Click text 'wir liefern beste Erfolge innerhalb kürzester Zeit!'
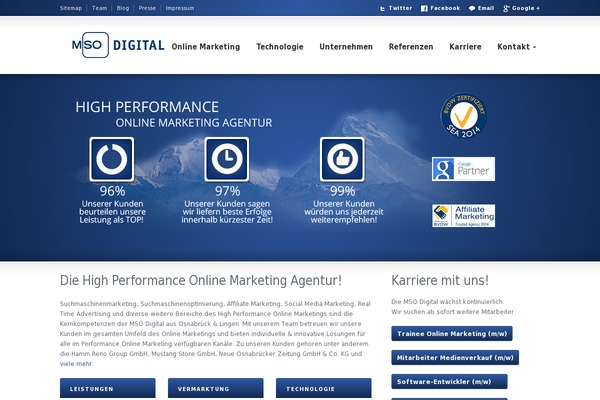 pyautogui.click(x=227, y=216)
